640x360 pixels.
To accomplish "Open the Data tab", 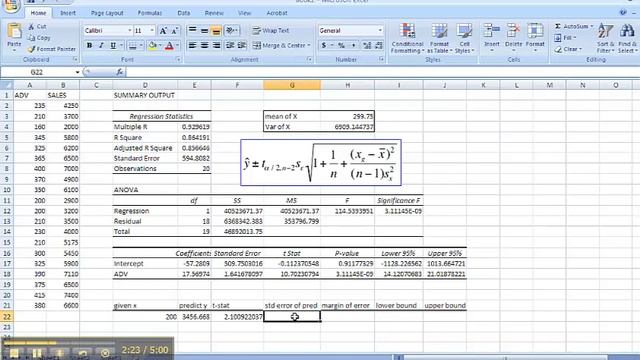I will point(184,13).
